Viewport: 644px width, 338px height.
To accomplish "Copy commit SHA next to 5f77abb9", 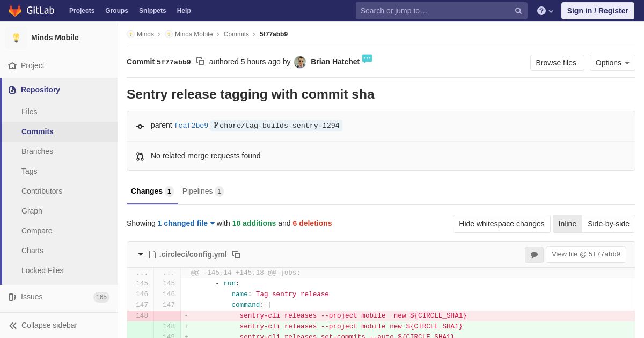I will pyautogui.click(x=200, y=62).
